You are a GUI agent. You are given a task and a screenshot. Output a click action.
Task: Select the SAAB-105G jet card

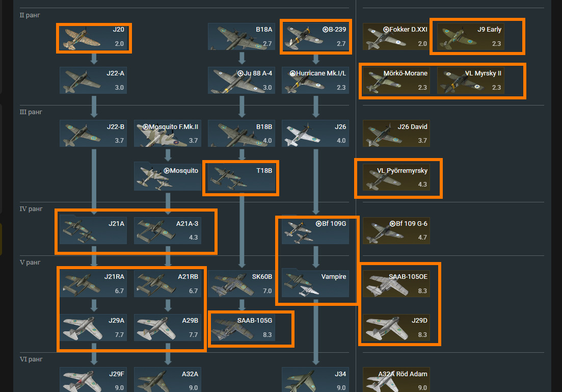[x=241, y=327]
